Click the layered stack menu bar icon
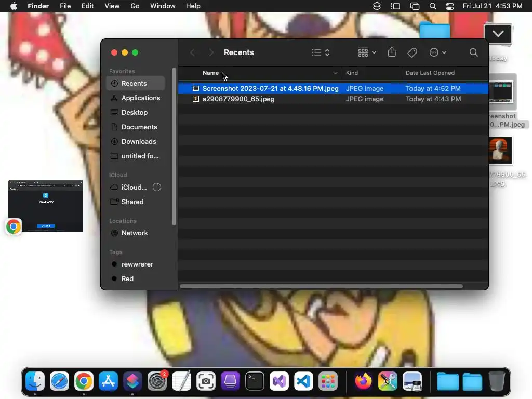Viewport: 532px width, 399px height. pos(377,6)
